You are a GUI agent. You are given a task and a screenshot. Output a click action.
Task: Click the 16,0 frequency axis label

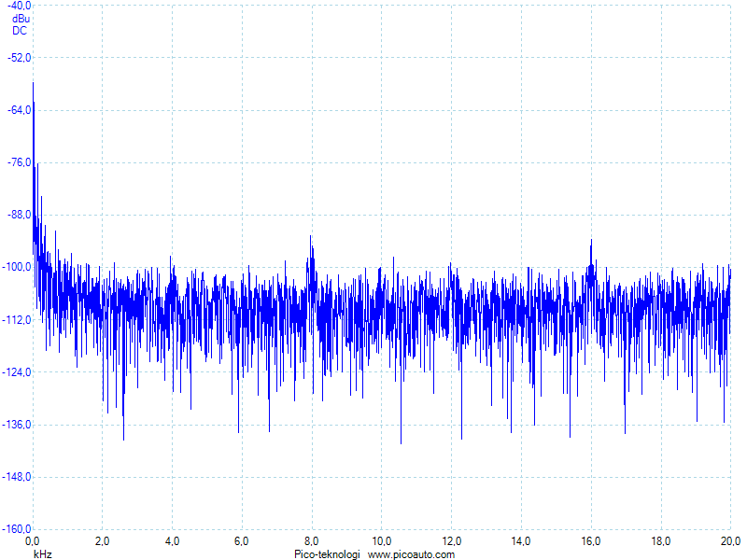(591, 541)
